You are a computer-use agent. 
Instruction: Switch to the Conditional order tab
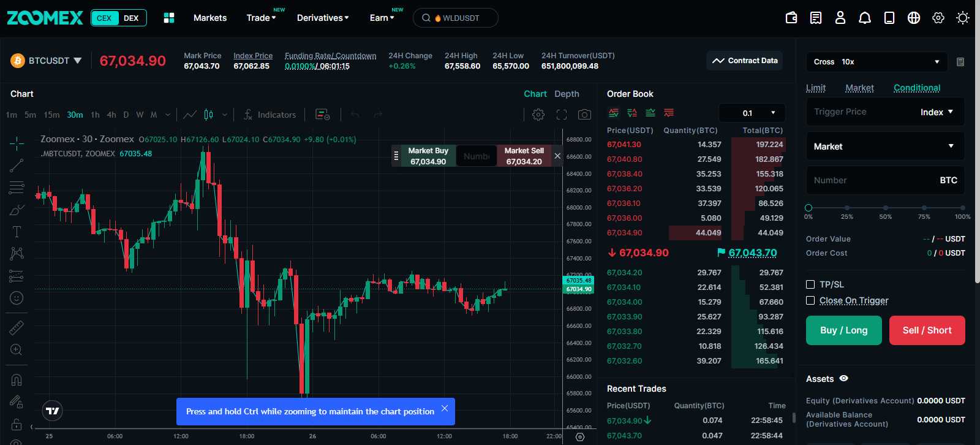pyautogui.click(x=917, y=88)
